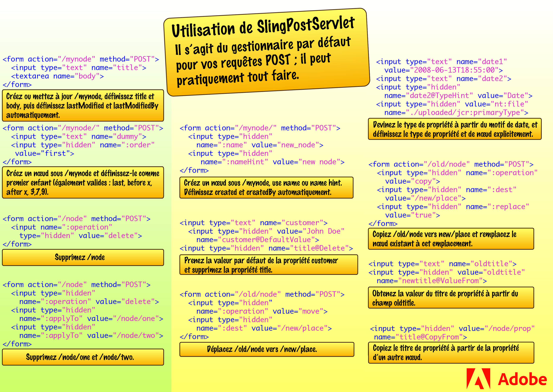This screenshot has width=553, height=392.
Task: Click the name hint description box
Action: pos(266,188)
